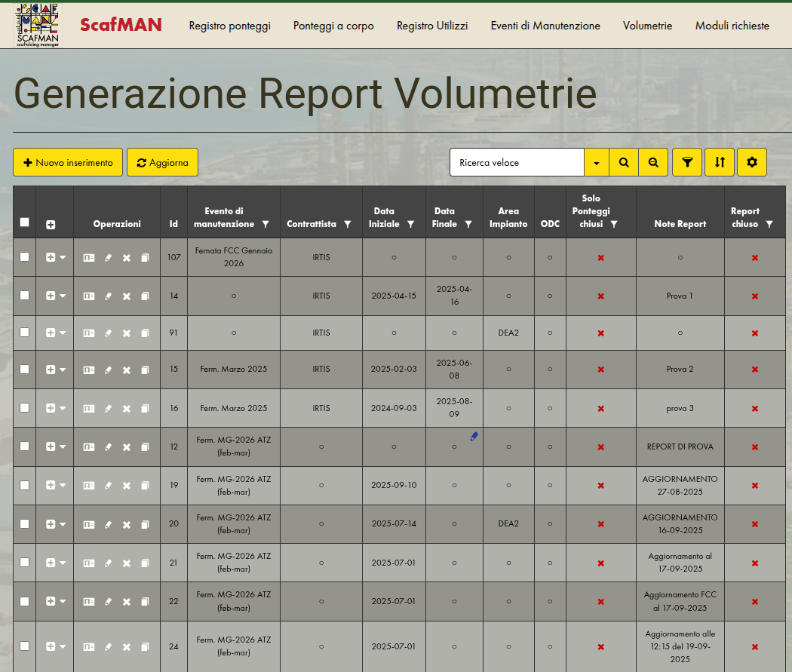The height and width of the screenshot is (672, 792).
Task: Open the Eventi di Manutenzione menu
Action: point(545,26)
